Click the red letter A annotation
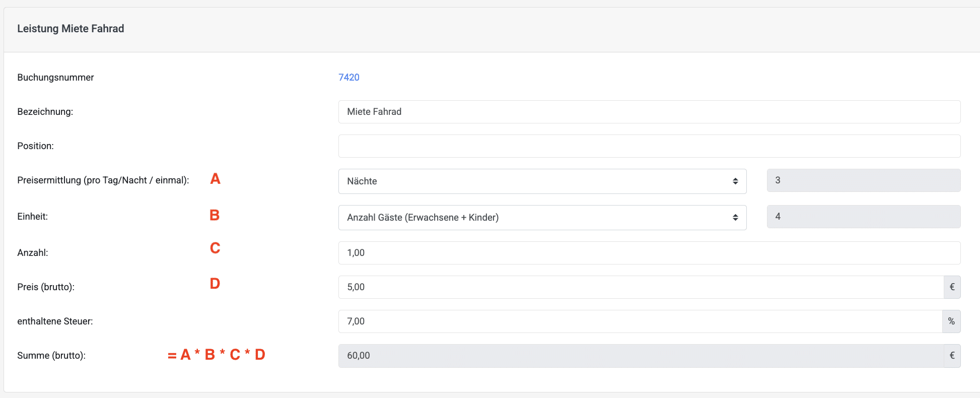 point(215,179)
